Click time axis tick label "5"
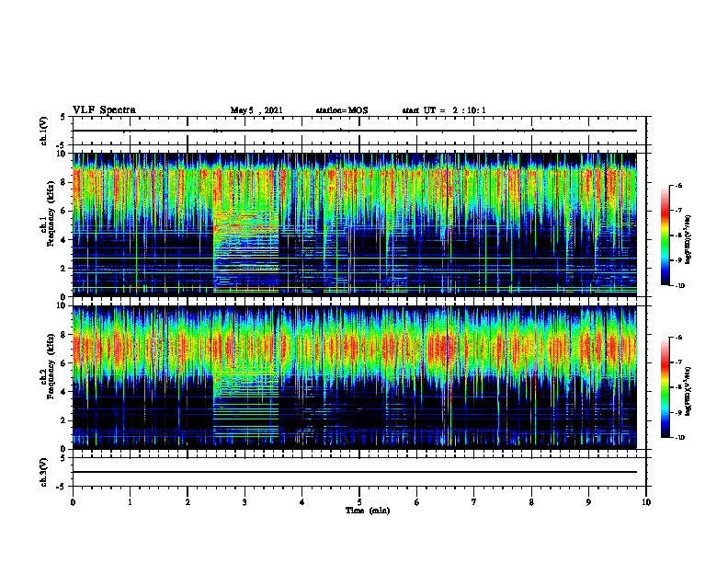728x563 pixels. 359,502
